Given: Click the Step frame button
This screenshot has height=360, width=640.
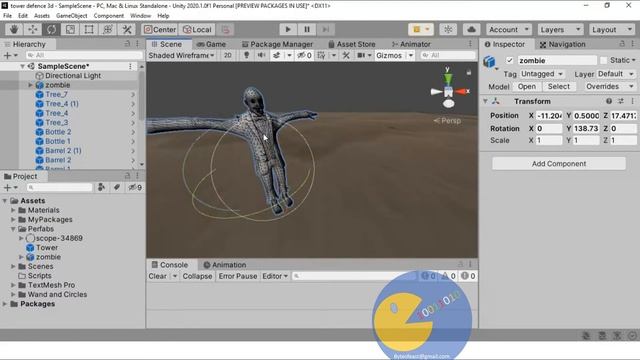Looking at the screenshot, I should [x=326, y=29].
